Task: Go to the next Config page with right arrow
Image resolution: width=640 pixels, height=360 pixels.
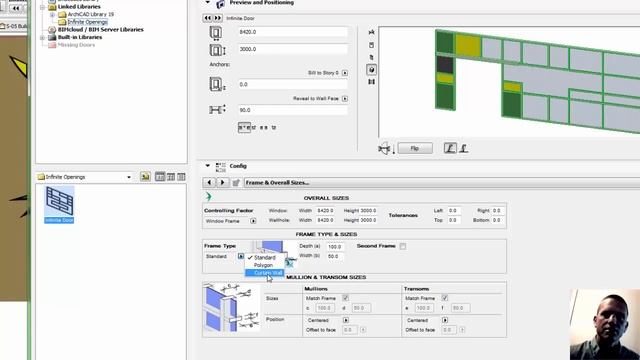Action: (222, 182)
